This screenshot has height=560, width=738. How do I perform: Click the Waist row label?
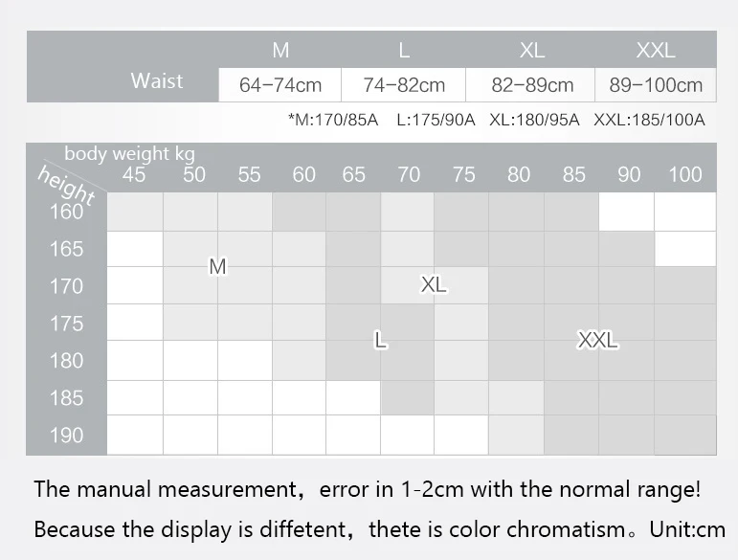pos(156,81)
